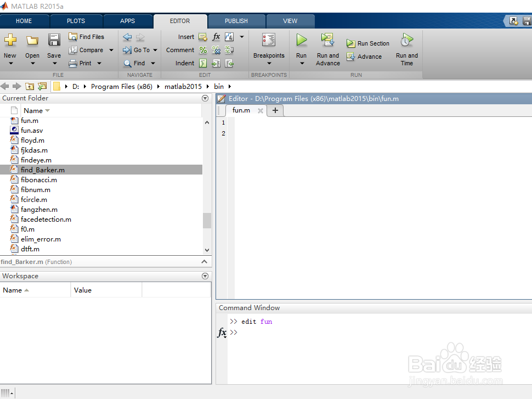Click the Comment percent icon
The height and width of the screenshot is (399, 532).
pyautogui.click(x=203, y=50)
